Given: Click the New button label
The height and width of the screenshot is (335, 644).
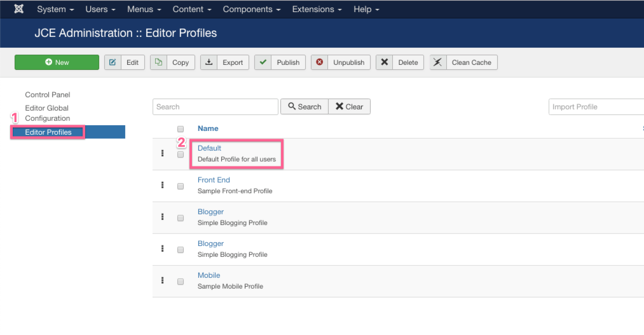Looking at the screenshot, I should pyautogui.click(x=62, y=62).
